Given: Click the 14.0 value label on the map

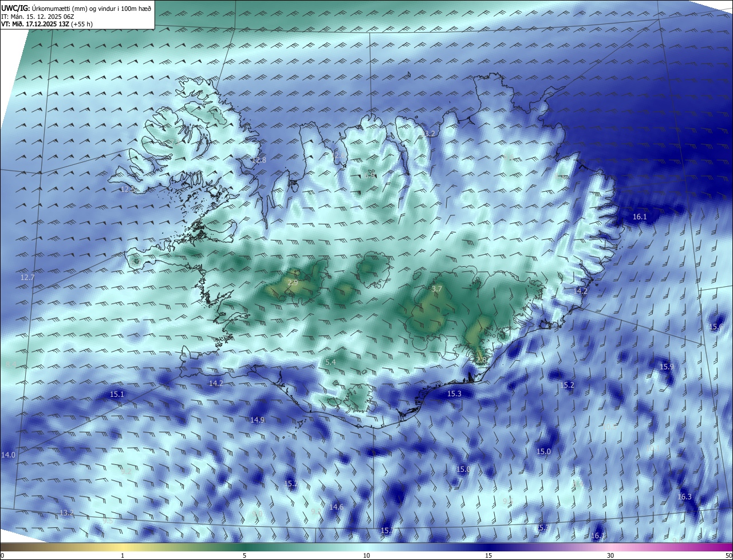Looking at the screenshot, I should click(x=8, y=455).
